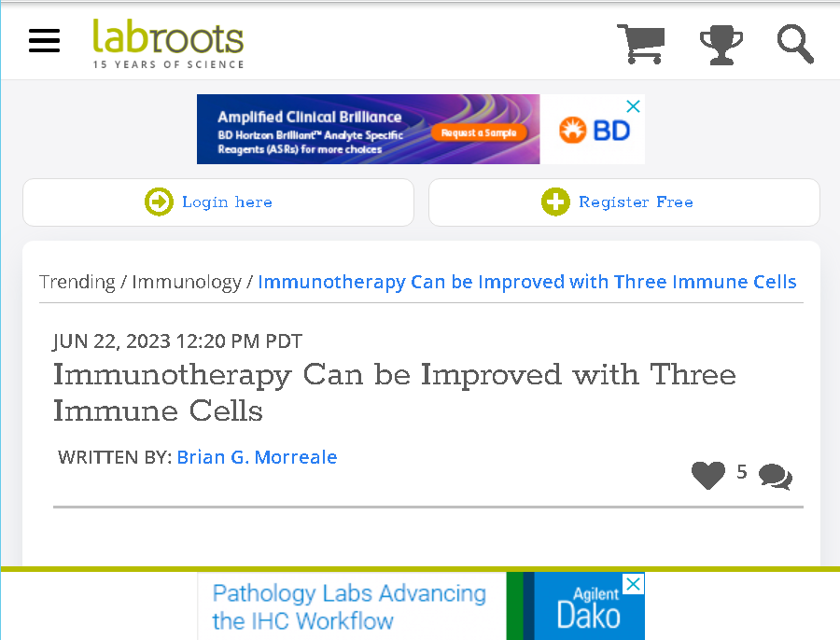This screenshot has width=840, height=640.
Task: Open author Brian G. Morreale's profile
Action: 258,457
